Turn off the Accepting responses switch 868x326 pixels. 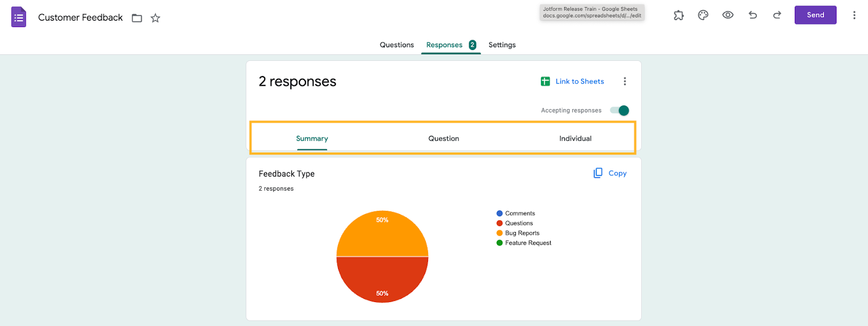click(x=620, y=110)
